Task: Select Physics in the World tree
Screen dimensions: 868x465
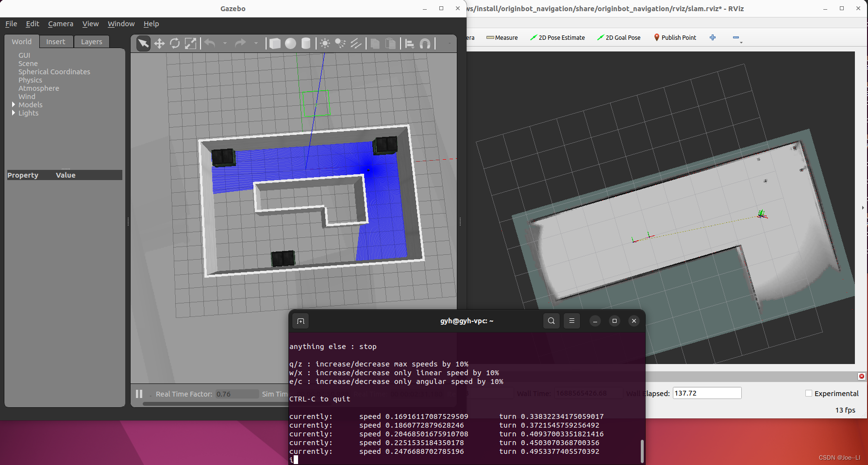Action: (x=30, y=80)
